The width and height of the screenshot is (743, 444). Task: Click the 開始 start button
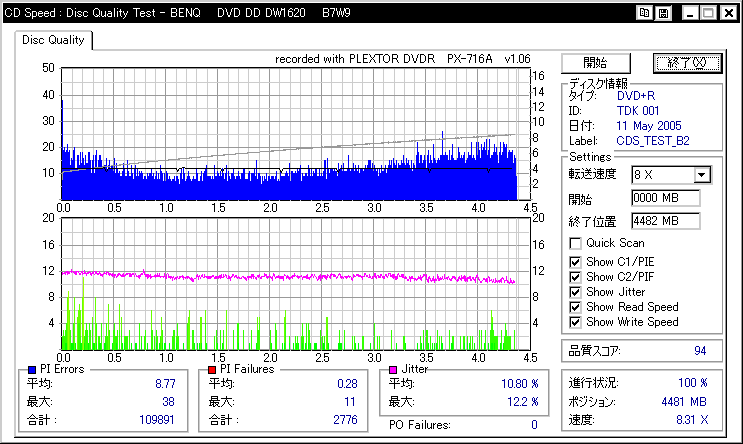pos(596,63)
